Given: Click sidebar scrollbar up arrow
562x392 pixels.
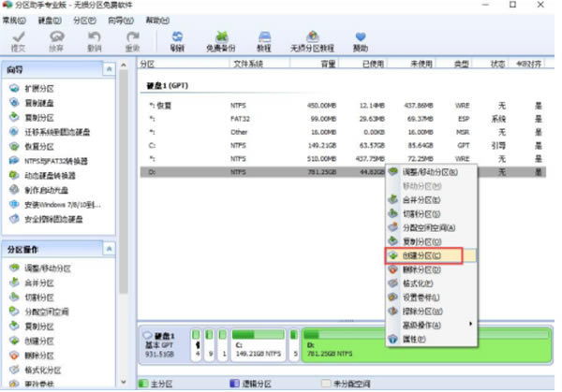Looking at the screenshot, I should click(x=124, y=65).
